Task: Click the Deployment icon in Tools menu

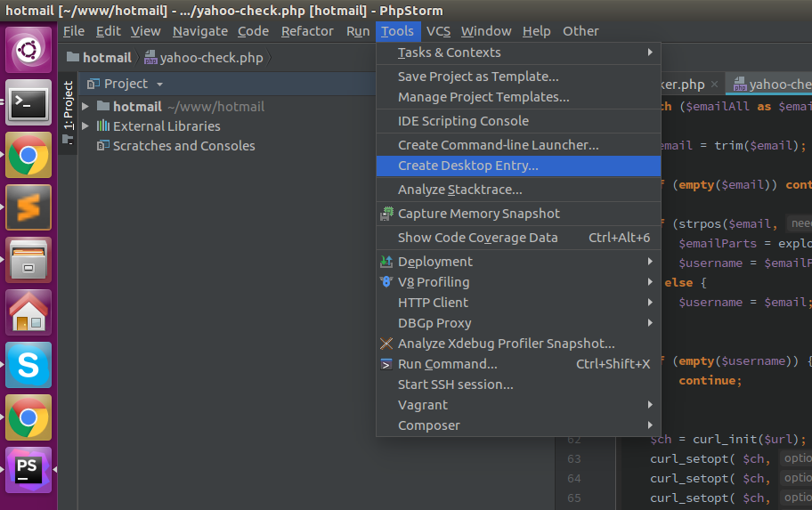Action: click(x=386, y=262)
